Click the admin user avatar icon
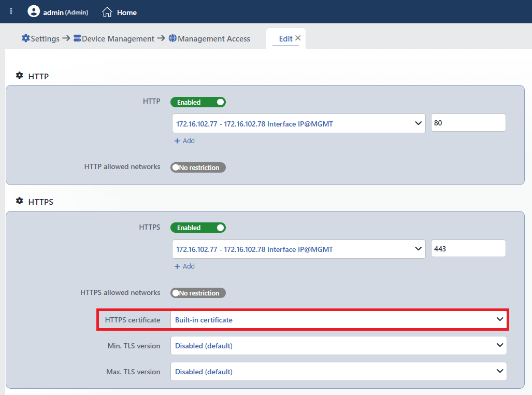532x395 pixels. pos(34,11)
